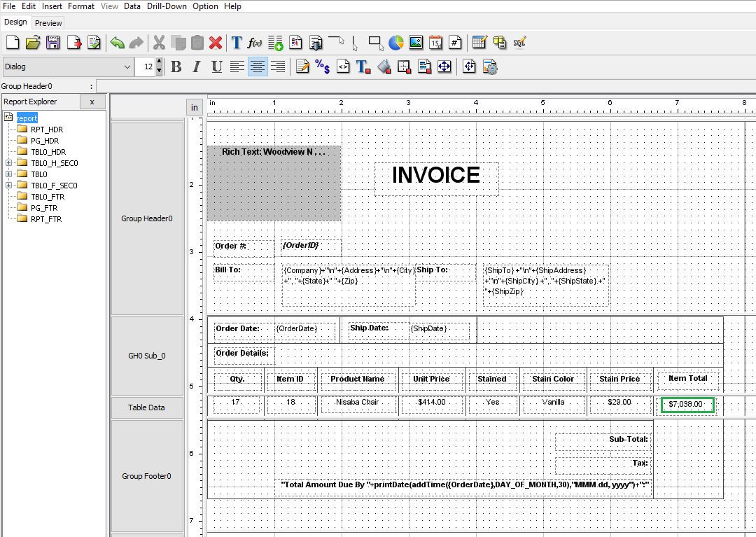The height and width of the screenshot is (537, 756).
Task: Click the font size field showing 12
Action: point(146,67)
